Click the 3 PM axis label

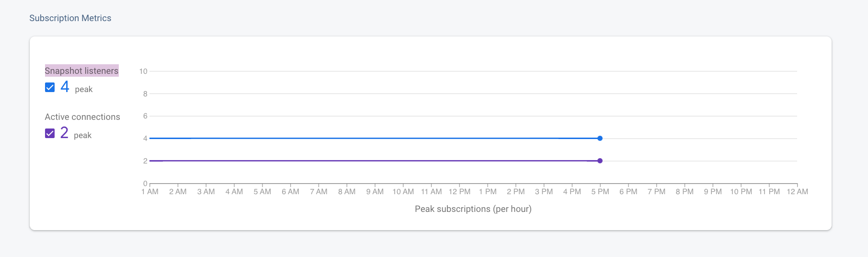click(544, 192)
